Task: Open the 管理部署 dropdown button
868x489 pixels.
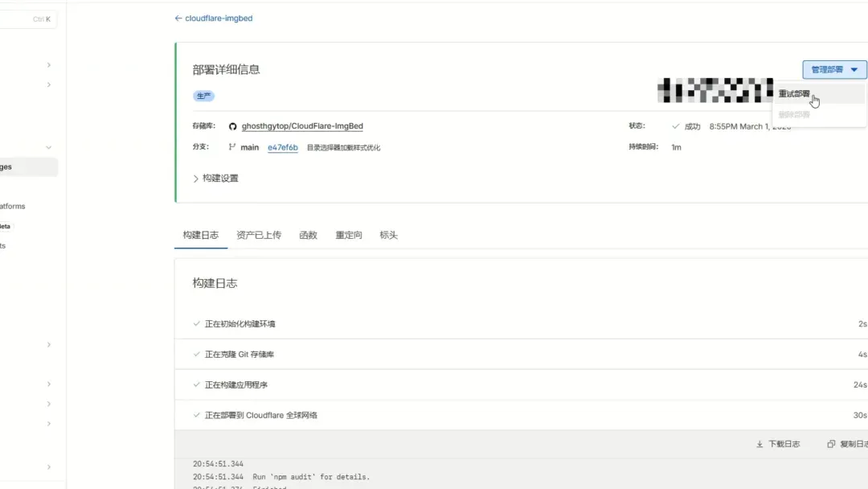Action: pos(833,69)
